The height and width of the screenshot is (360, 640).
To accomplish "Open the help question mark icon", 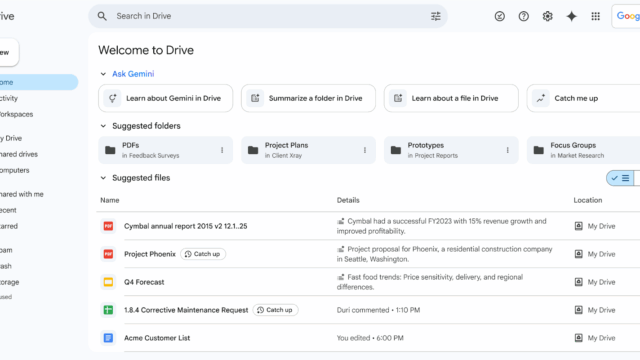I will [524, 16].
